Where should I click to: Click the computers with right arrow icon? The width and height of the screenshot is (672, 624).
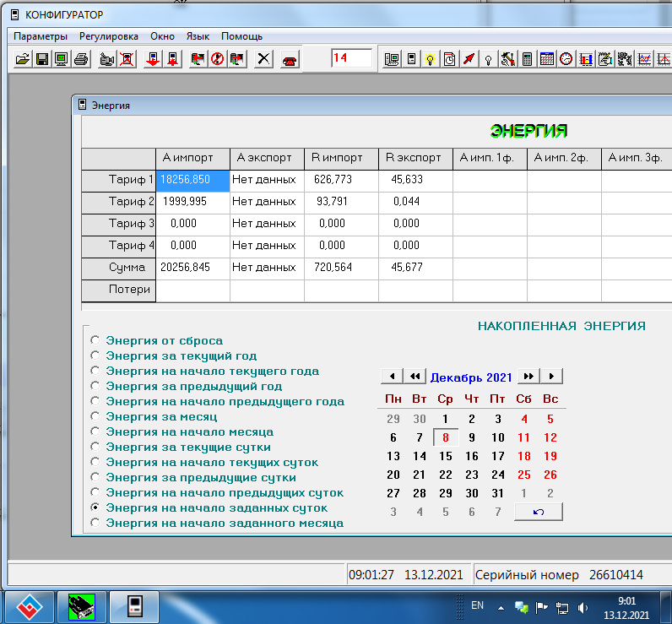[237, 59]
